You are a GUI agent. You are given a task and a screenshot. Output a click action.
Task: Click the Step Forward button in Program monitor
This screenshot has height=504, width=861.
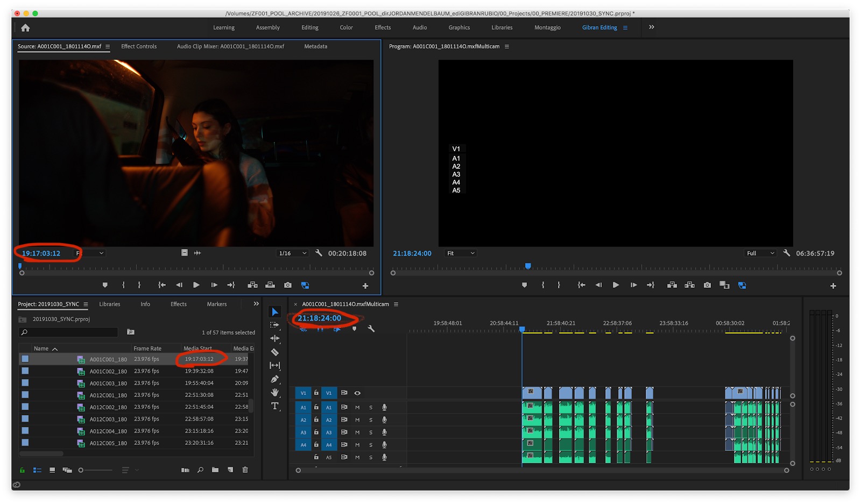[633, 285]
